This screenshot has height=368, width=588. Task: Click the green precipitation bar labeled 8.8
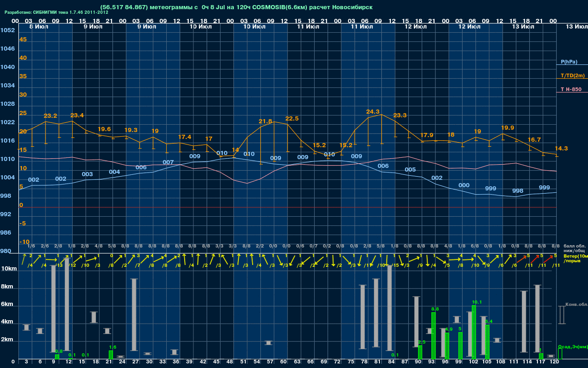433,336
